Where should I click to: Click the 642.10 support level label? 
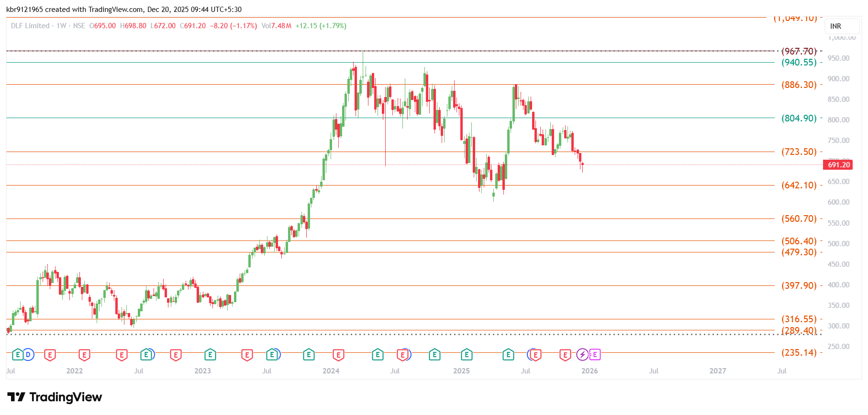799,185
